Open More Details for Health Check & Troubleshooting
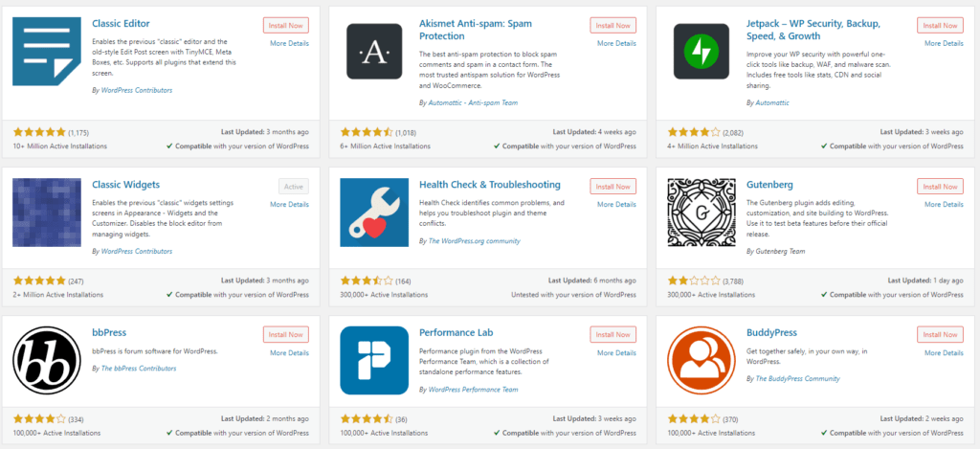 [x=616, y=205]
